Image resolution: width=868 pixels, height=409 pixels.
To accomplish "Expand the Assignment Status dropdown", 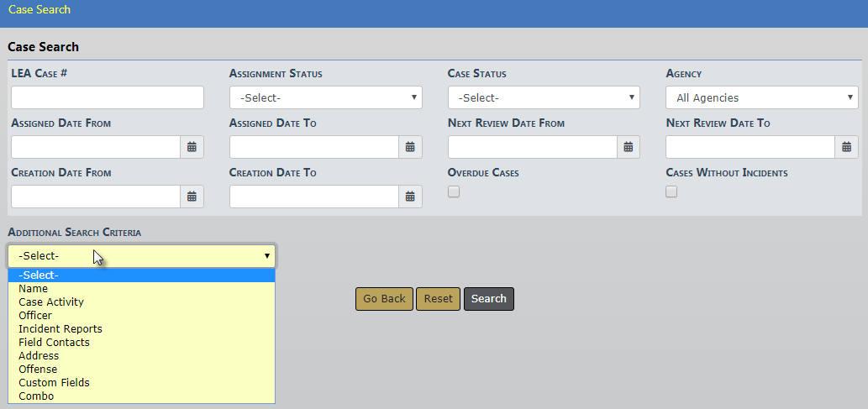I will pyautogui.click(x=325, y=97).
